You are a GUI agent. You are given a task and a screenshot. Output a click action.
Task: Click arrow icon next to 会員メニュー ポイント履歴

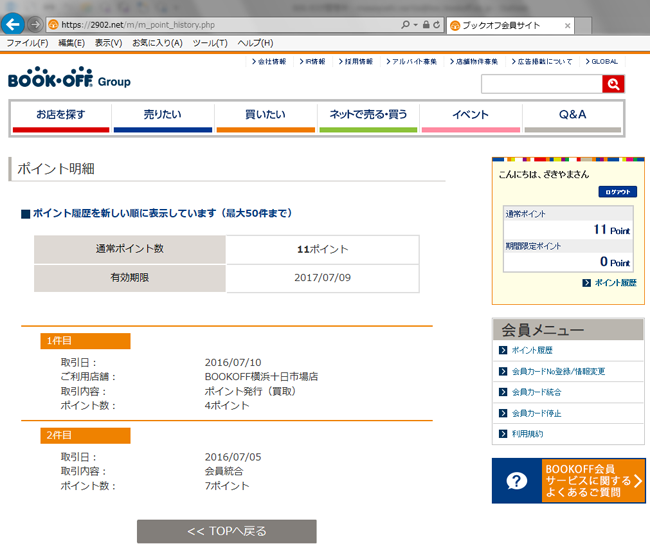503,350
